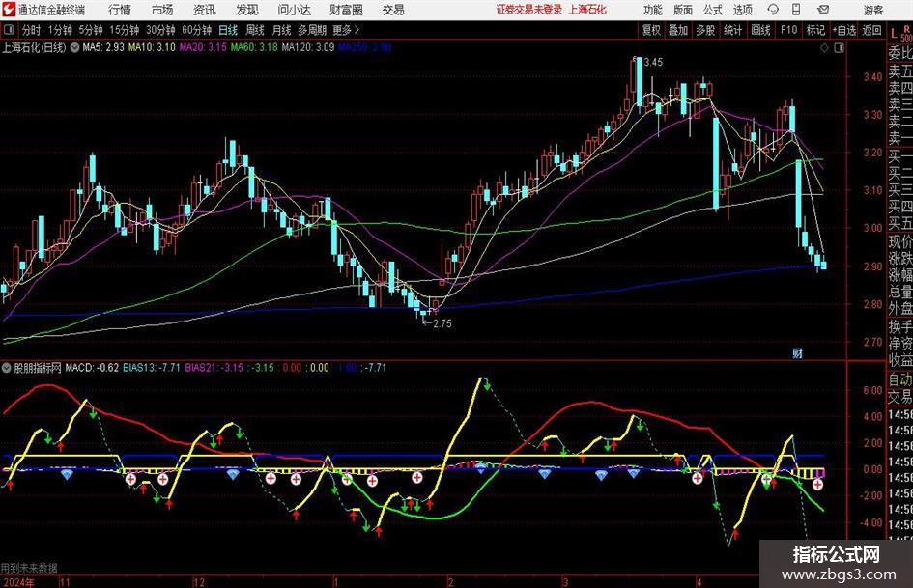Open the 选项 menu
Image resolution: width=913 pixels, height=588 pixels.
click(x=742, y=10)
